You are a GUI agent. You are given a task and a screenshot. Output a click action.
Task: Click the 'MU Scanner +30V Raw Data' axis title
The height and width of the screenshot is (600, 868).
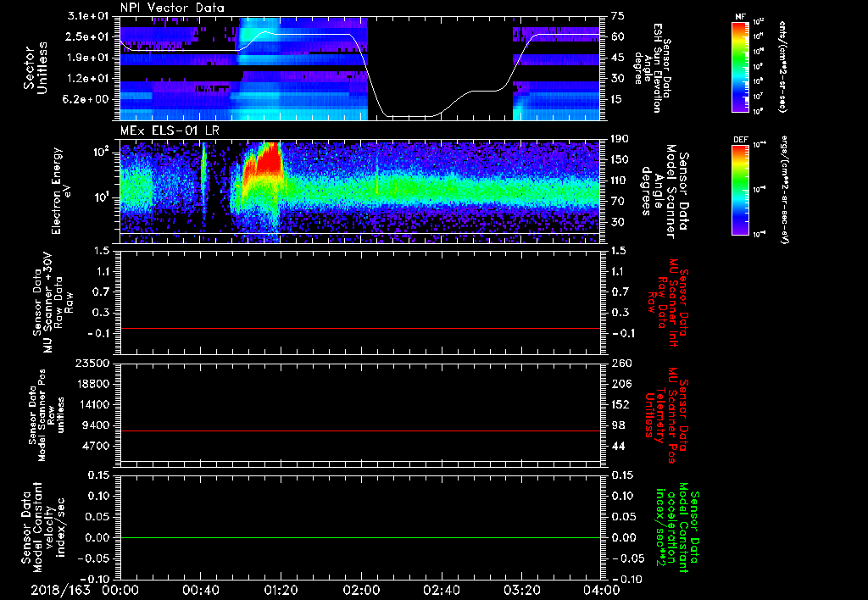click(x=53, y=303)
